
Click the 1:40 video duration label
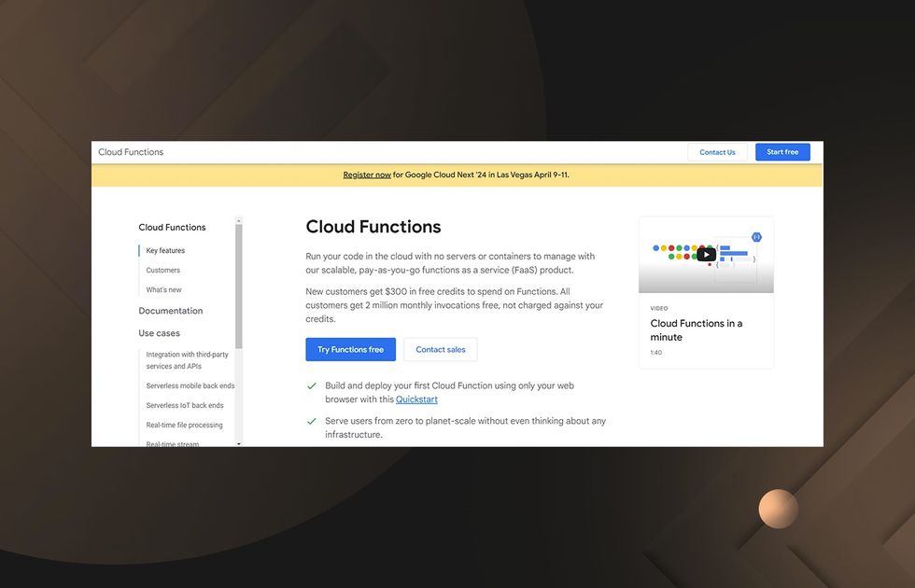pyautogui.click(x=655, y=353)
